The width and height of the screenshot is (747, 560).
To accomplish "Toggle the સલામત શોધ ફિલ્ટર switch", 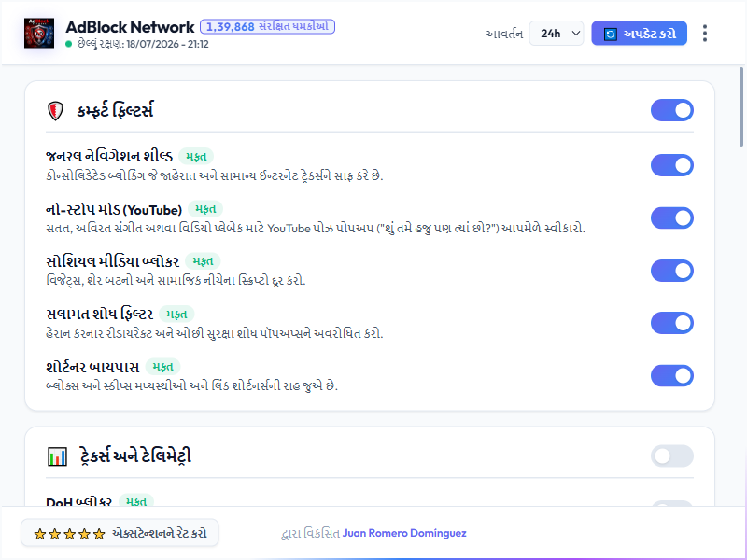I will (x=671, y=323).
